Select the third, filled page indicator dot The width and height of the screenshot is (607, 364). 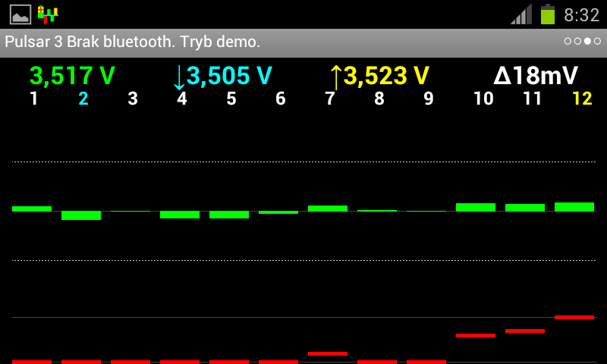pyautogui.click(x=587, y=41)
